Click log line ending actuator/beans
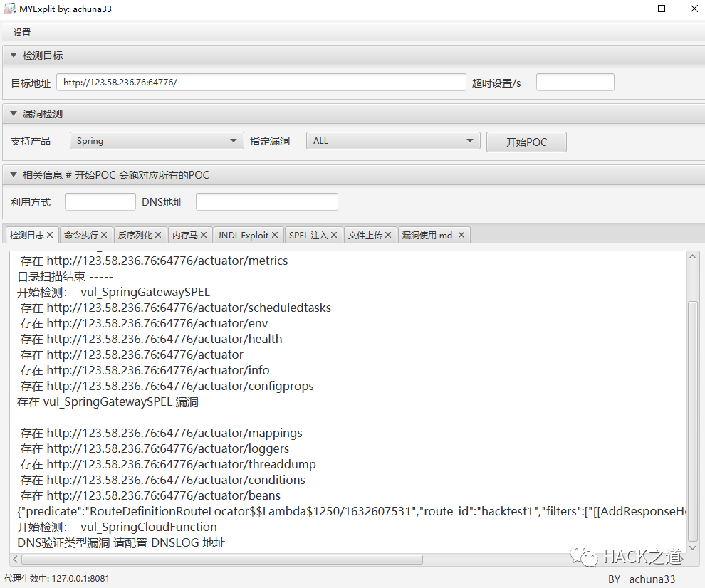This screenshot has height=588, width=705. pyautogui.click(x=150, y=496)
